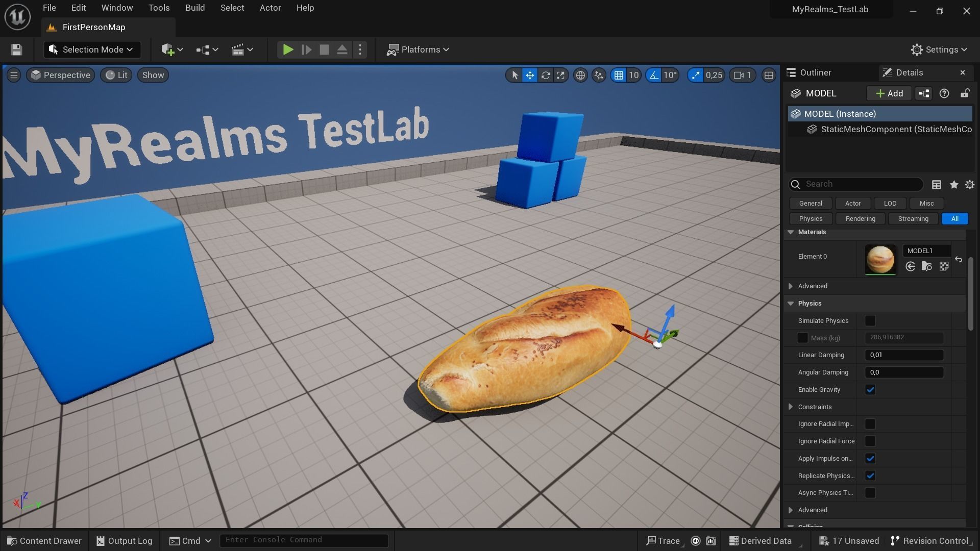Open Blueprint edit icon beside Add
The width and height of the screenshot is (980, 551).
point(924,93)
